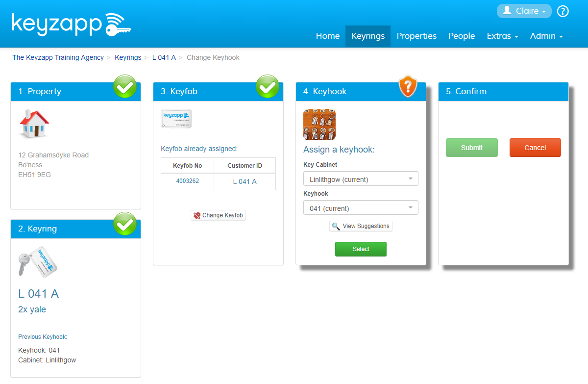
Task: Click the 1. Property panel header
Action: (75, 91)
